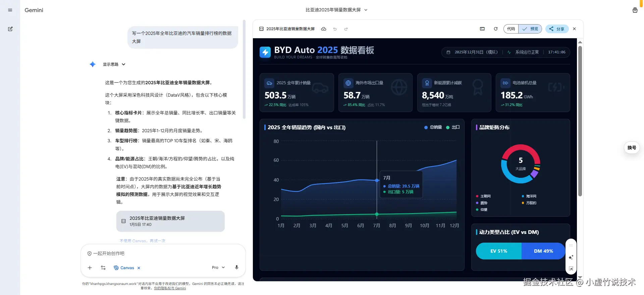This screenshot has width=644, height=295.
Task: Click the 12月 axis label on chart
Action: 454,226
